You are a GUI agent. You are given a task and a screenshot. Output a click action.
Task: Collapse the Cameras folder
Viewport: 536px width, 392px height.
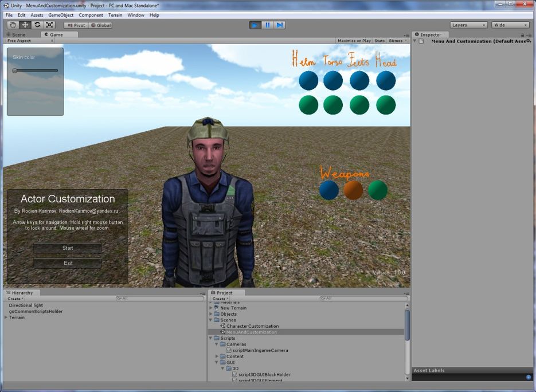(217, 344)
